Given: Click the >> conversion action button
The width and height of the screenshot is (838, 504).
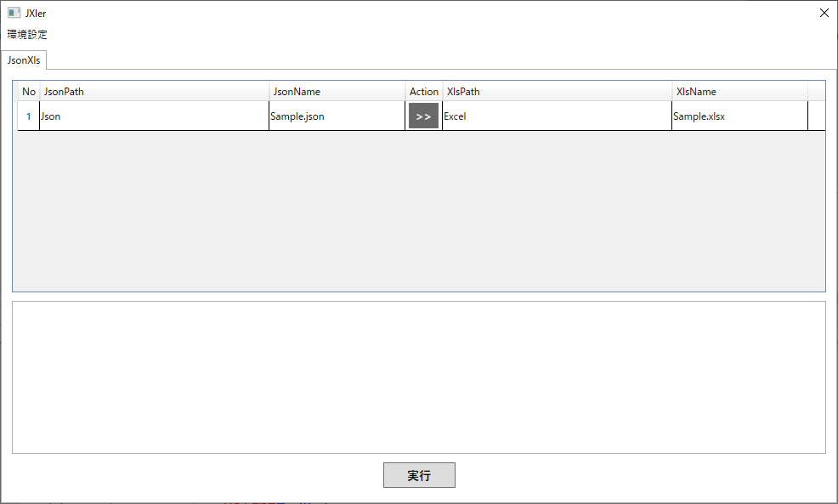Looking at the screenshot, I should 423,116.
